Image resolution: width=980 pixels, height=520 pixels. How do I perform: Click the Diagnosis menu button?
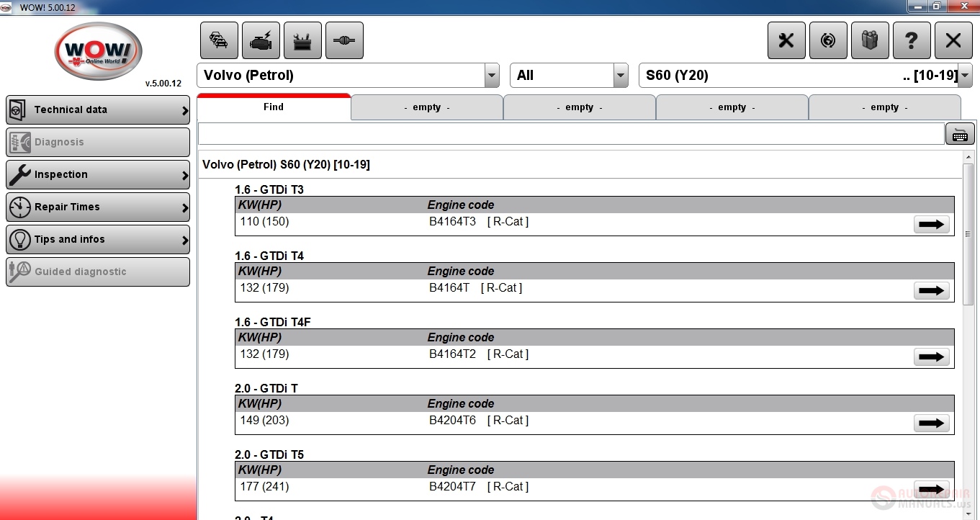point(98,142)
